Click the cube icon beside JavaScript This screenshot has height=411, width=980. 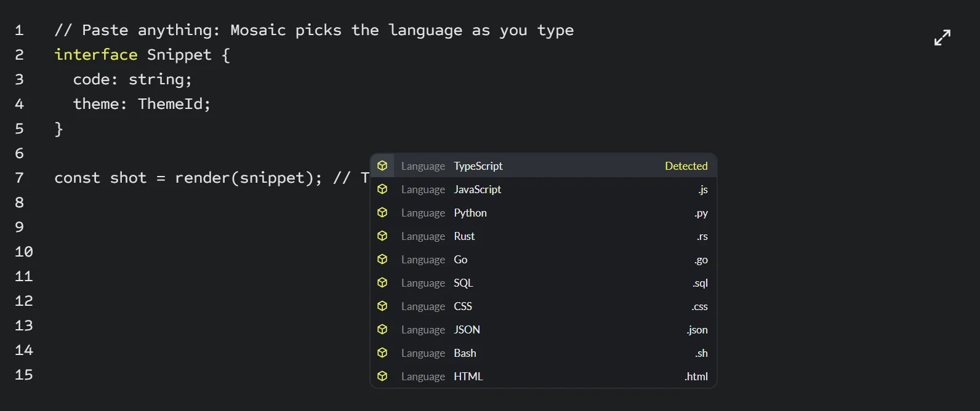(x=382, y=190)
